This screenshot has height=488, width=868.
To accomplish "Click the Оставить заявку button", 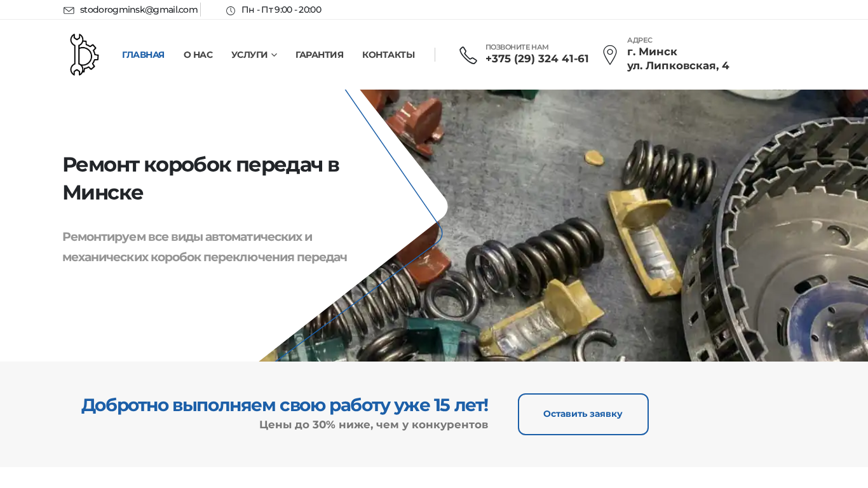I will point(583,414).
